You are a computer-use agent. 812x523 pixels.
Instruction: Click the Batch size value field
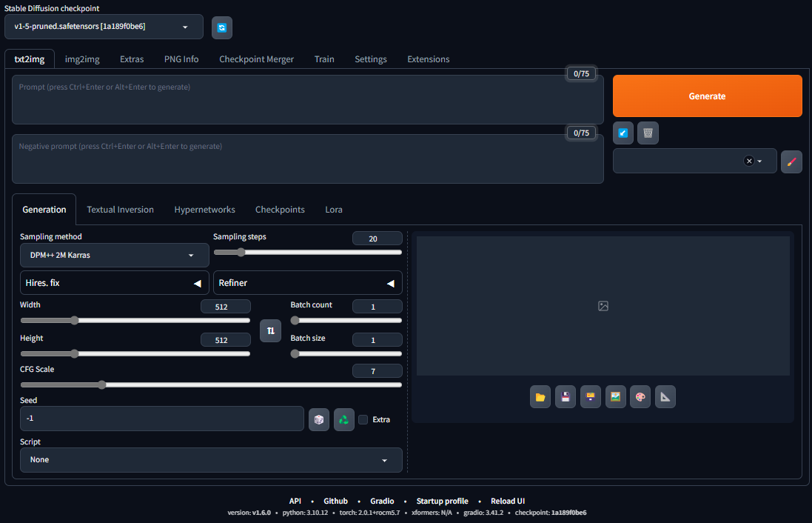(377, 340)
